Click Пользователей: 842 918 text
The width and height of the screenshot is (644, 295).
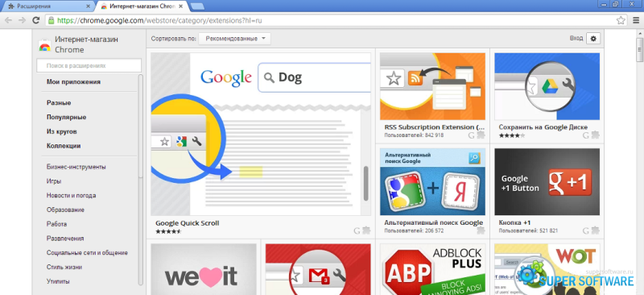coord(414,135)
